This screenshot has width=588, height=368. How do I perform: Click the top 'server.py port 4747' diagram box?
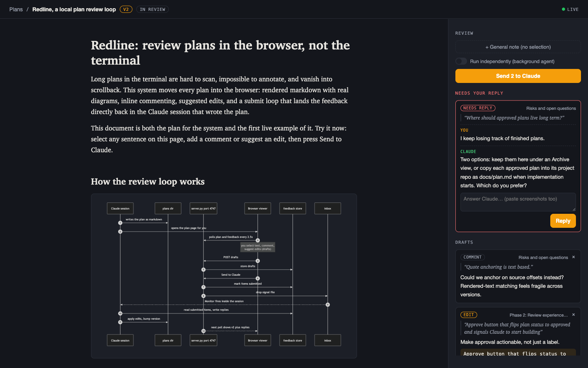(x=203, y=208)
